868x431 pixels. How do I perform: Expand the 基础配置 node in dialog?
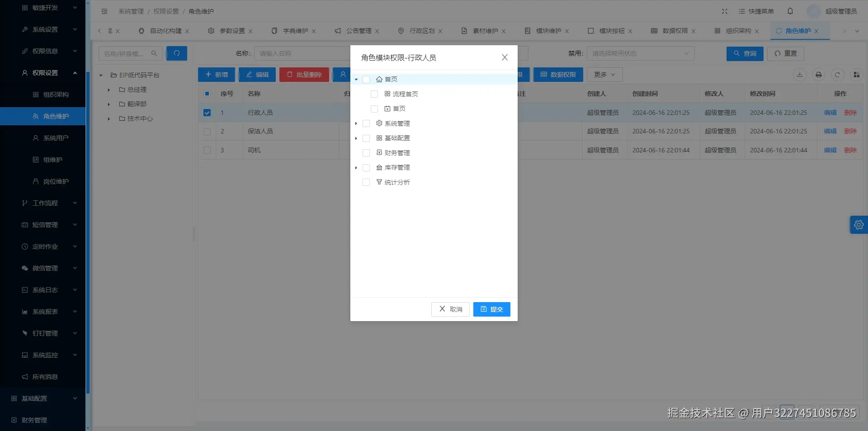tap(356, 138)
